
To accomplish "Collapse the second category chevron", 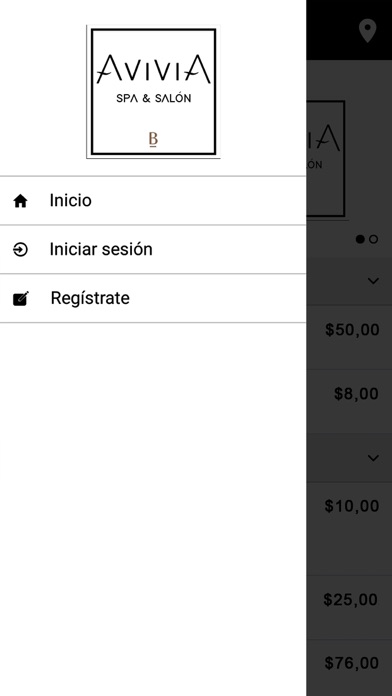I will tap(373, 458).
